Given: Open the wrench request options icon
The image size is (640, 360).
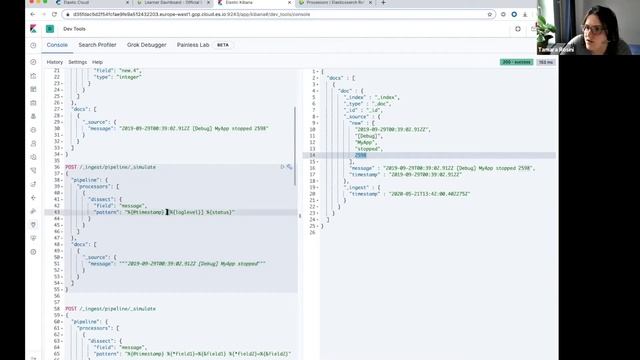Looking at the screenshot, I should 289,167.
